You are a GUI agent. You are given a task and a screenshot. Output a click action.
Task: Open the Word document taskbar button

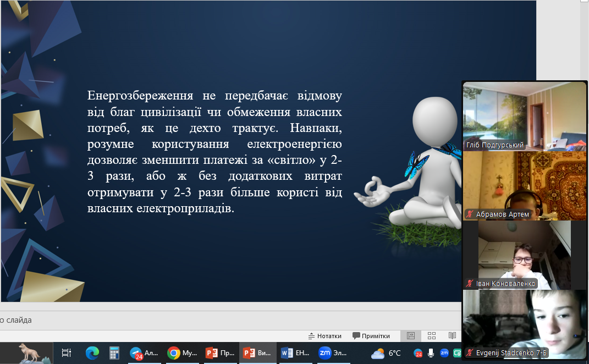[x=295, y=353]
